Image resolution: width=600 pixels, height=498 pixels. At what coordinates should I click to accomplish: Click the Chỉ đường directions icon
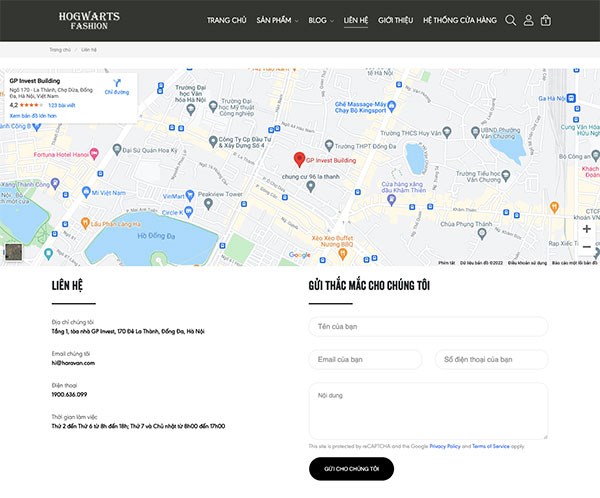[x=117, y=83]
